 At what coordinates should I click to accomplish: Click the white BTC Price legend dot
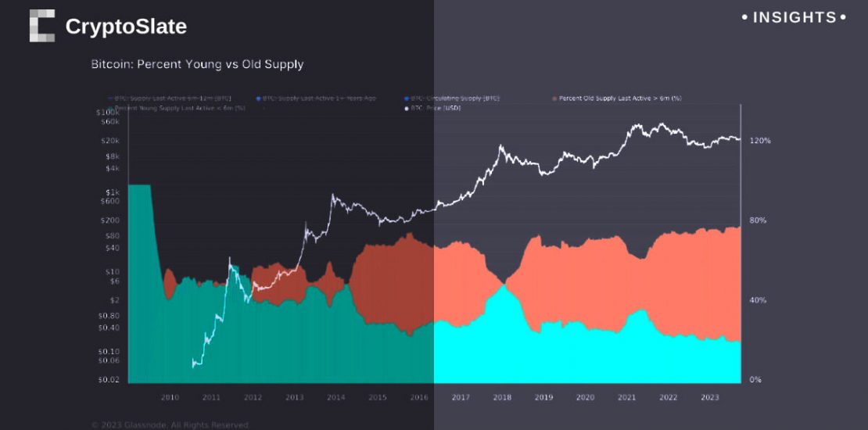tap(406, 107)
